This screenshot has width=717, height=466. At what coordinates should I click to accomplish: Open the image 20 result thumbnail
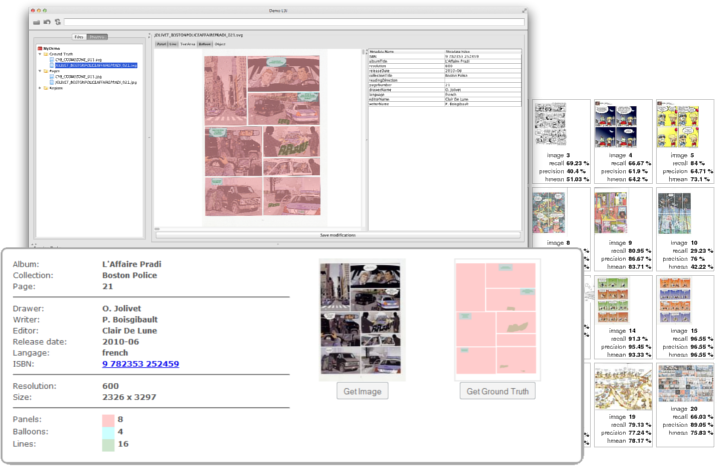click(x=685, y=384)
